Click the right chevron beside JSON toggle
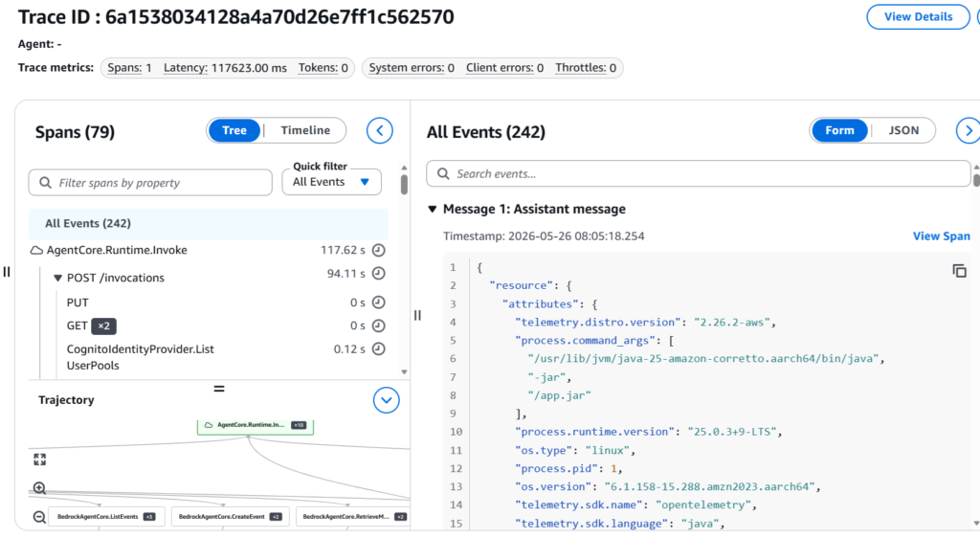The height and width of the screenshot is (538, 980). tap(969, 130)
